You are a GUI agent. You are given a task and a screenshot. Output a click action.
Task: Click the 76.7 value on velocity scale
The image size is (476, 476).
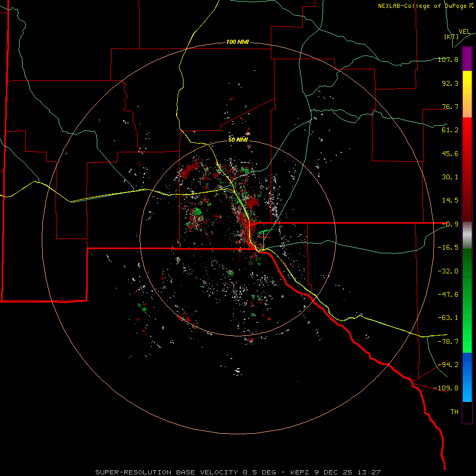450,106
